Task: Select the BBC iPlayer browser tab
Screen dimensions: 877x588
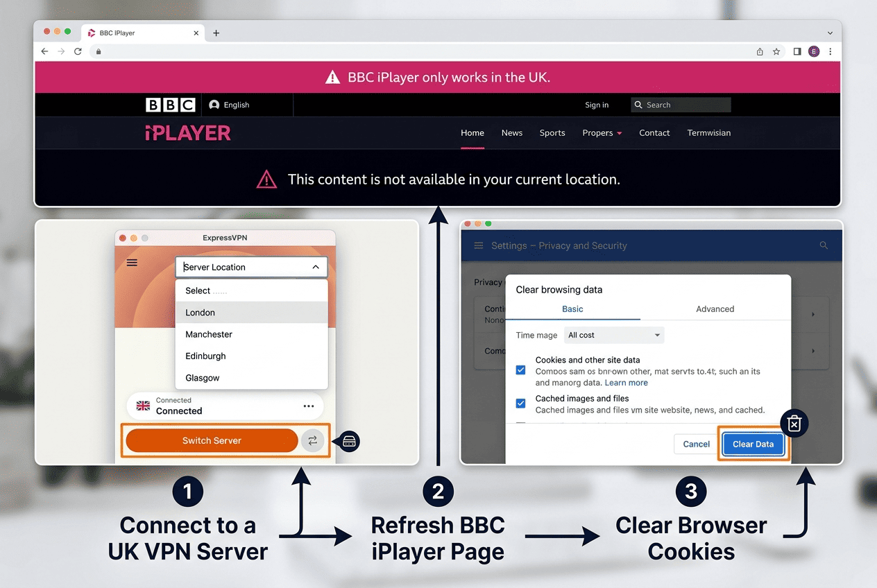Action: [144, 33]
